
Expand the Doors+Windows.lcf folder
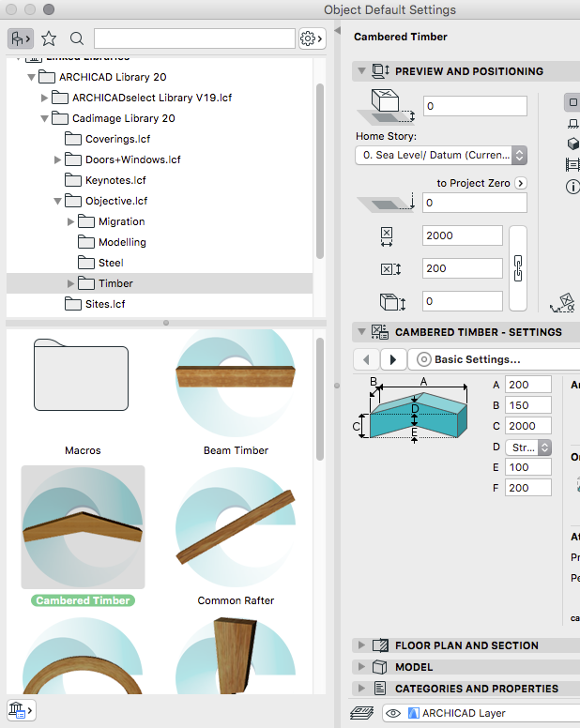[x=57, y=159]
